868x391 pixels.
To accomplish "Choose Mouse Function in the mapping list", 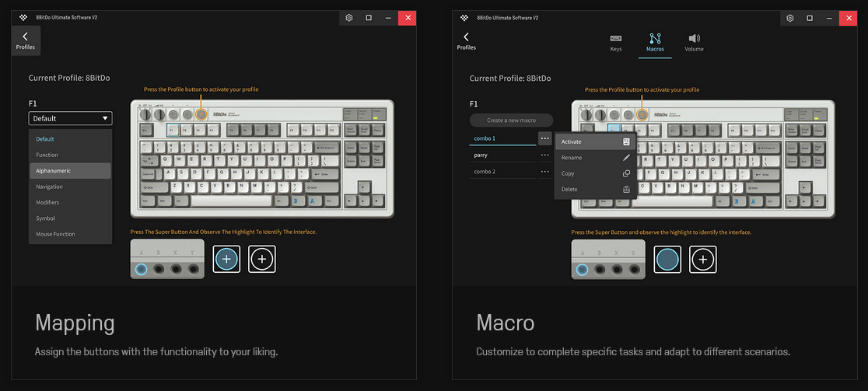I will point(70,234).
